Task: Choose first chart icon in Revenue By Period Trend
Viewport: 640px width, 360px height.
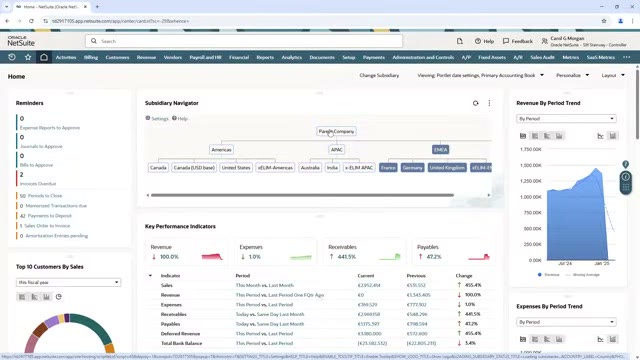Action: click(523, 136)
